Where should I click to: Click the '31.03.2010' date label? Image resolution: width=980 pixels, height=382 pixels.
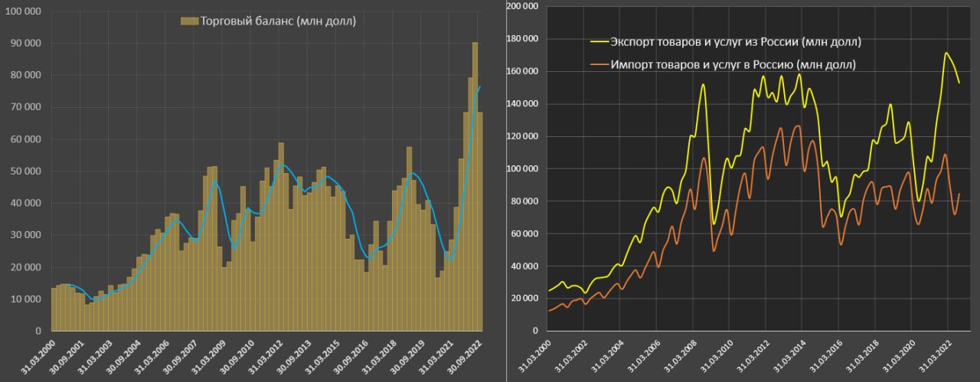pos(715,357)
